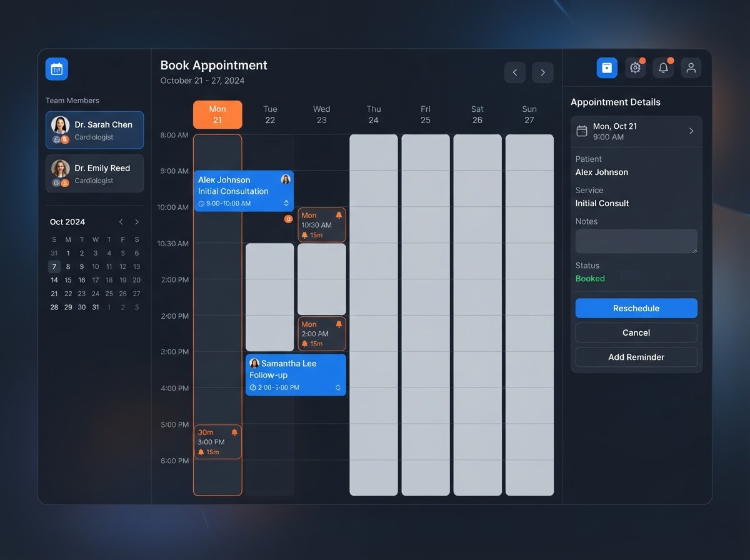Select day 31 in mini calendar last row
Screen dimensions: 750x560
[x=96, y=307]
